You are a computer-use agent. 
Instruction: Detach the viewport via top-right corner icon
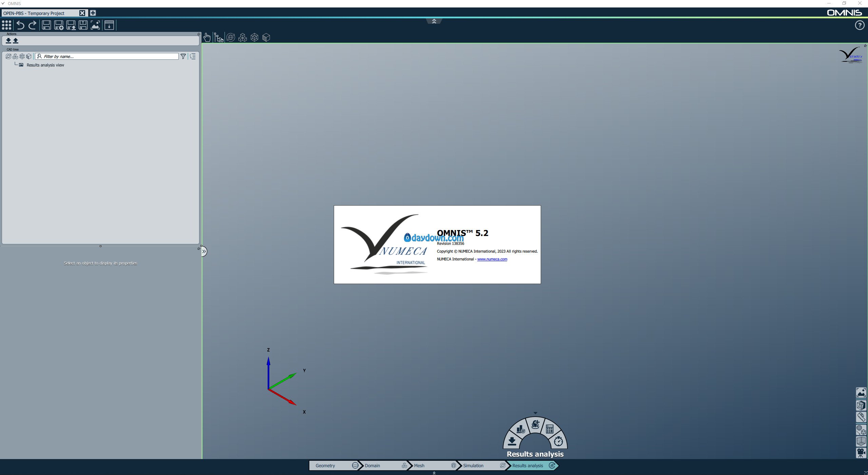tap(865, 45)
